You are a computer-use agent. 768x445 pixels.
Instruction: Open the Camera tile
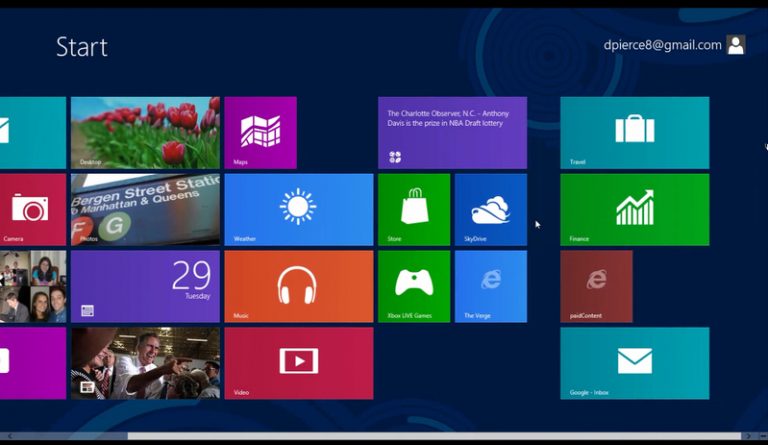click(x=33, y=210)
